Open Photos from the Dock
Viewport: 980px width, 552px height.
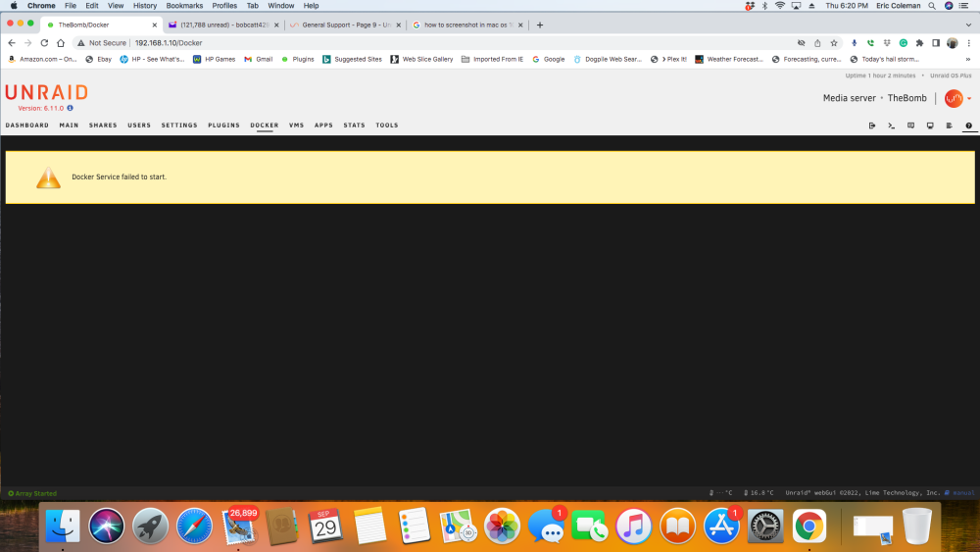coord(502,526)
